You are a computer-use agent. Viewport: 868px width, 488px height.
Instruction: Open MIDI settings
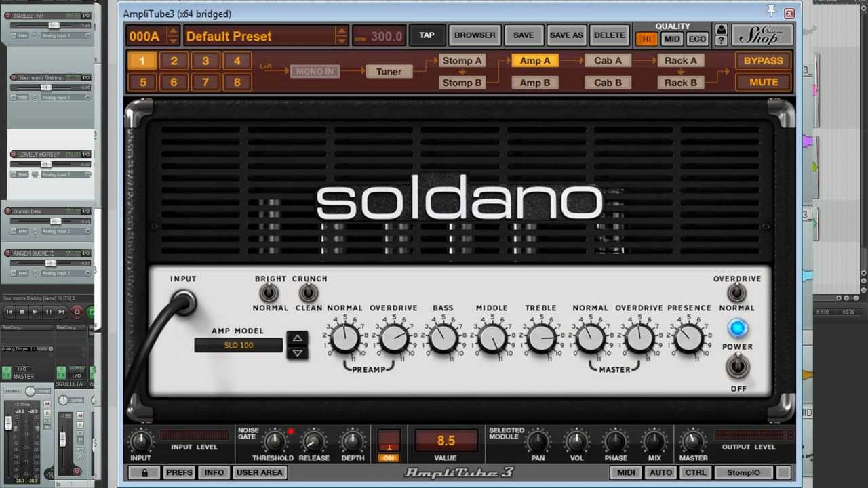pos(626,472)
